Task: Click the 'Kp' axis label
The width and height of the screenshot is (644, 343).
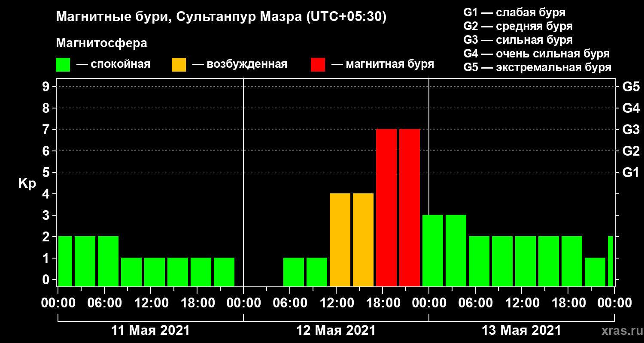Action: 27,184
